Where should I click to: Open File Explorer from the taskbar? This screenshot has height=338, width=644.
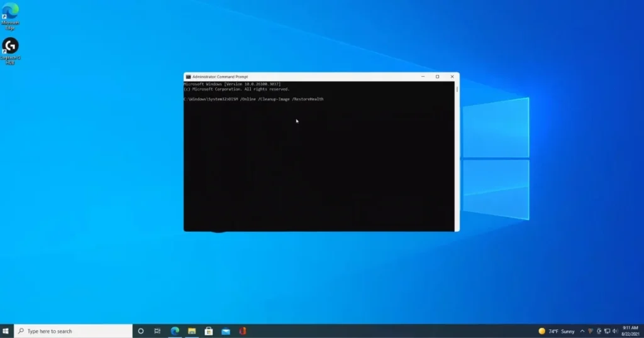click(192, 331)
